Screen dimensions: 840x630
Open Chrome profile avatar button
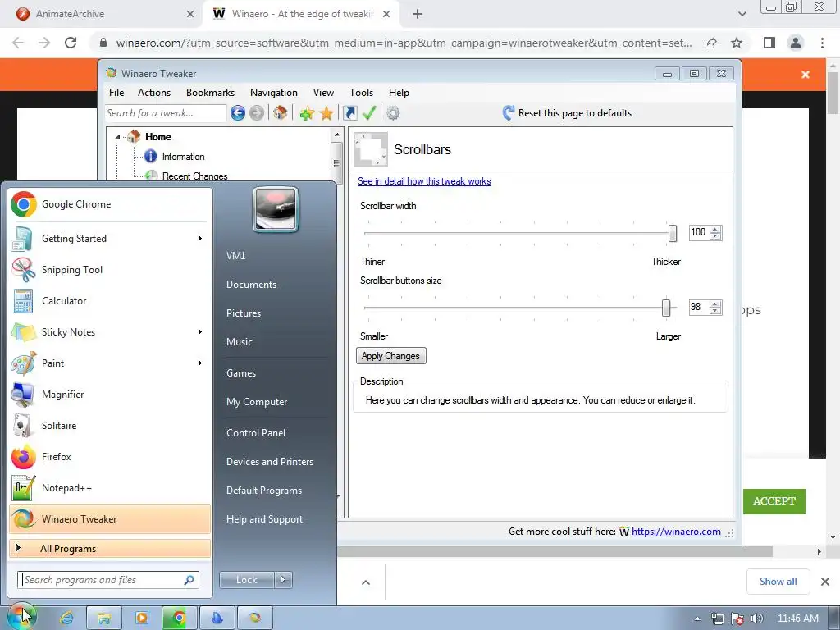tap(796, 43)
